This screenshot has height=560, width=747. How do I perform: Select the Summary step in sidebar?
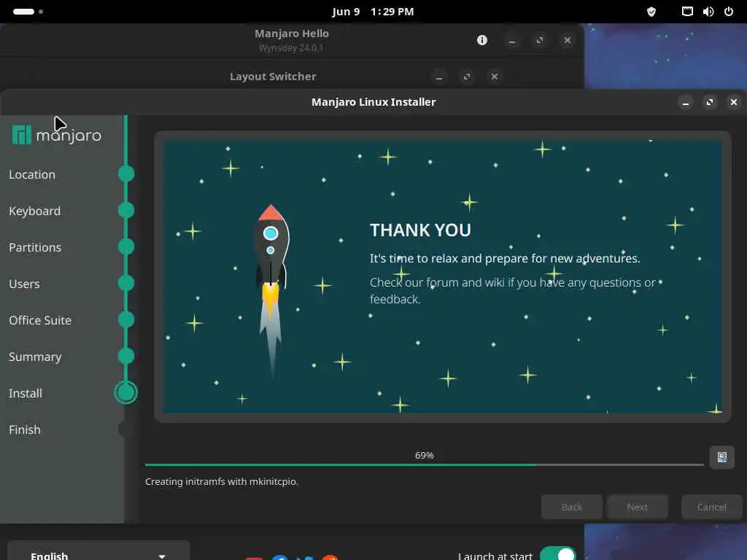coord(35,357)
